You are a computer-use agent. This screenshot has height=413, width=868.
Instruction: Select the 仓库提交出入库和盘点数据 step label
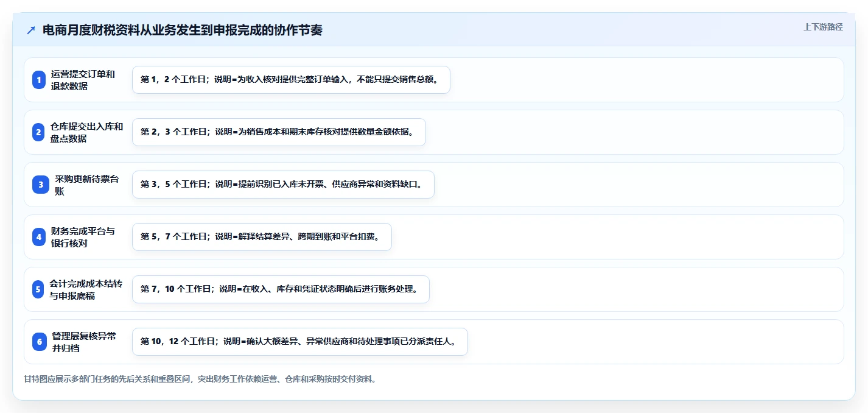(x=86, y=132)
